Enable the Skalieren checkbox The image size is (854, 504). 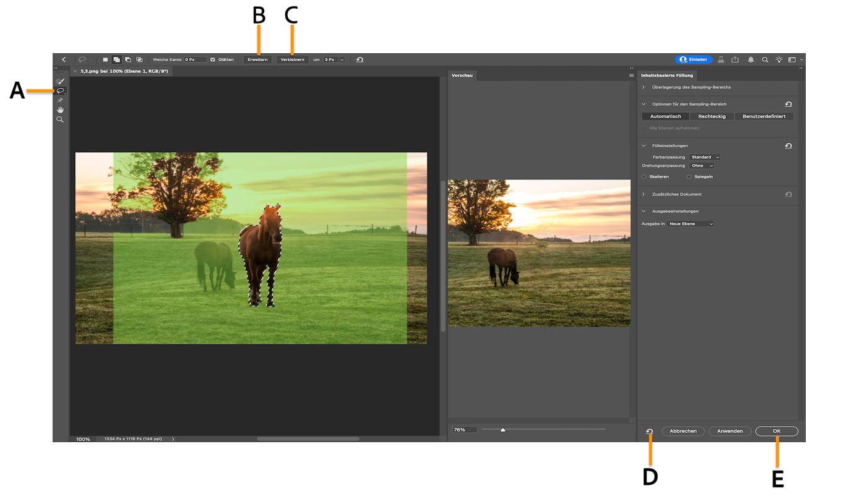pyautogui.click(x=644, y=176)
